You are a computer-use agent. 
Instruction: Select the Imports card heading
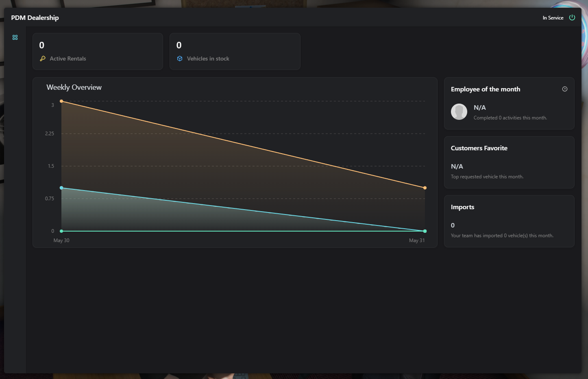click(x=462, y=207)
